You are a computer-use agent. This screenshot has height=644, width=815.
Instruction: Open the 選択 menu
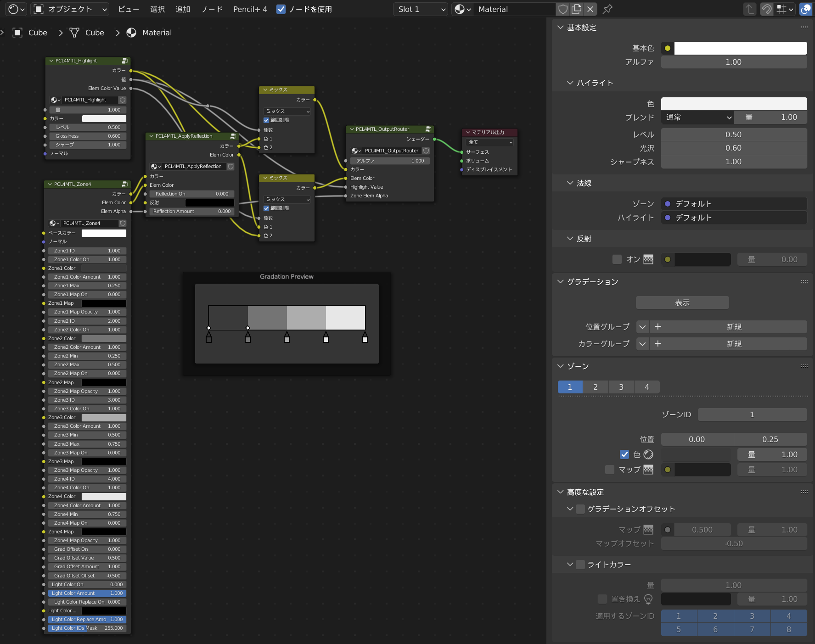(157, 9)
